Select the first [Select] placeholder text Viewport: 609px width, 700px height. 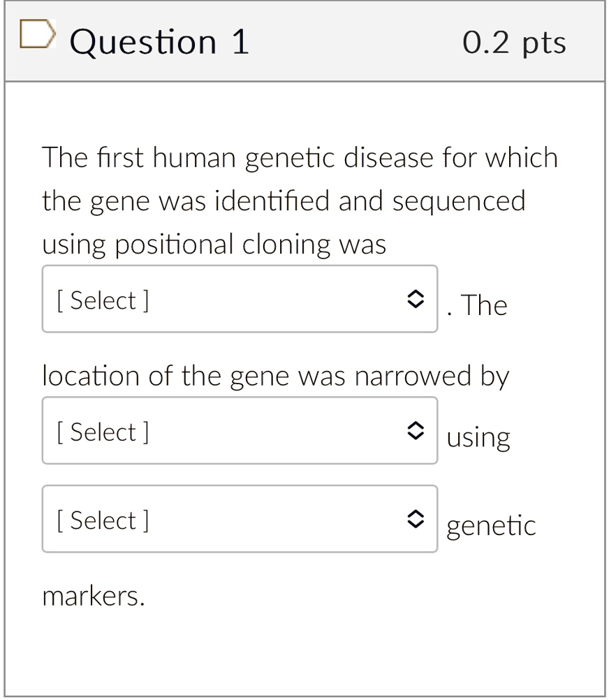point(102,300)
